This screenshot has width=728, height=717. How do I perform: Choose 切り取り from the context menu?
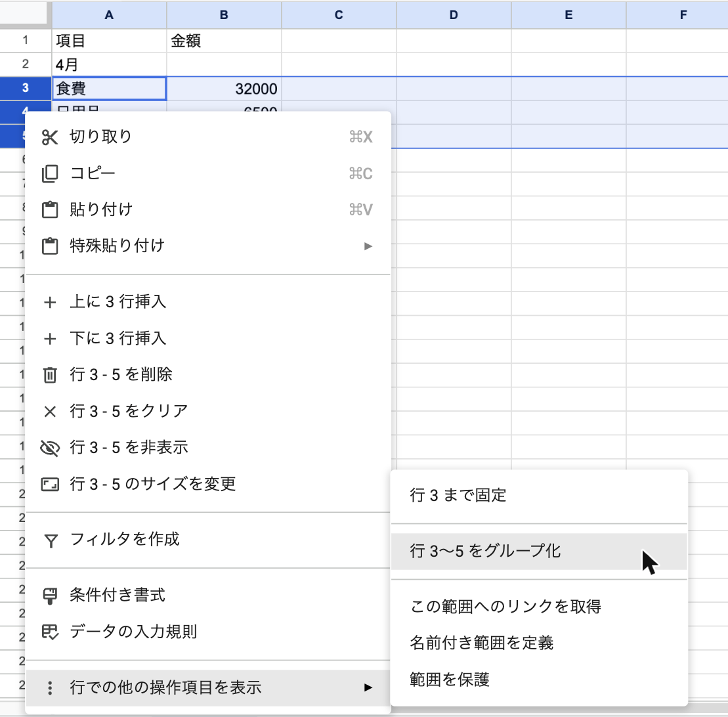pos(208,137)
